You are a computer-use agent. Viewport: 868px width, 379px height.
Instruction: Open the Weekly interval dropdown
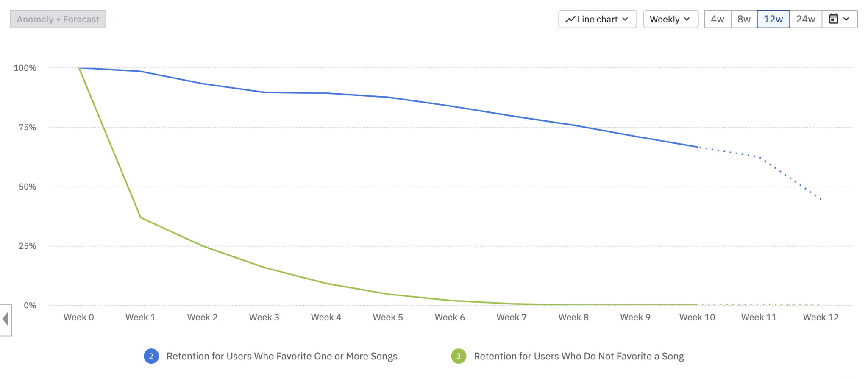pyautogui.click(x=670, y=19)
